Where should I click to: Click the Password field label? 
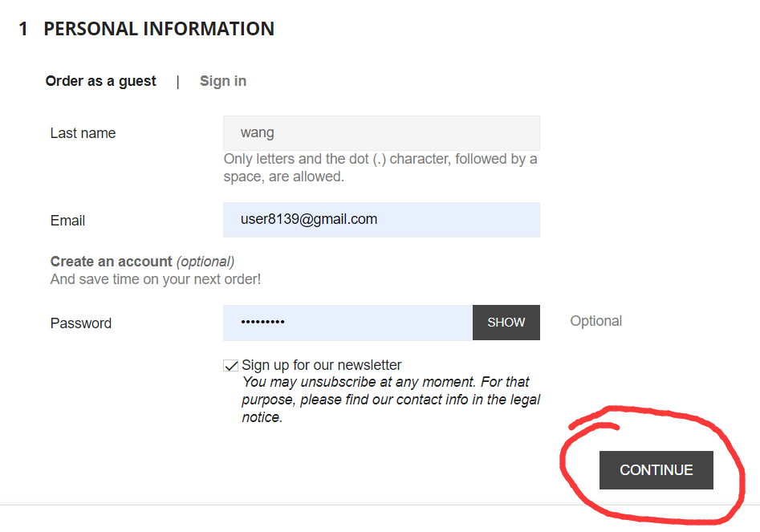pos(80,323)
